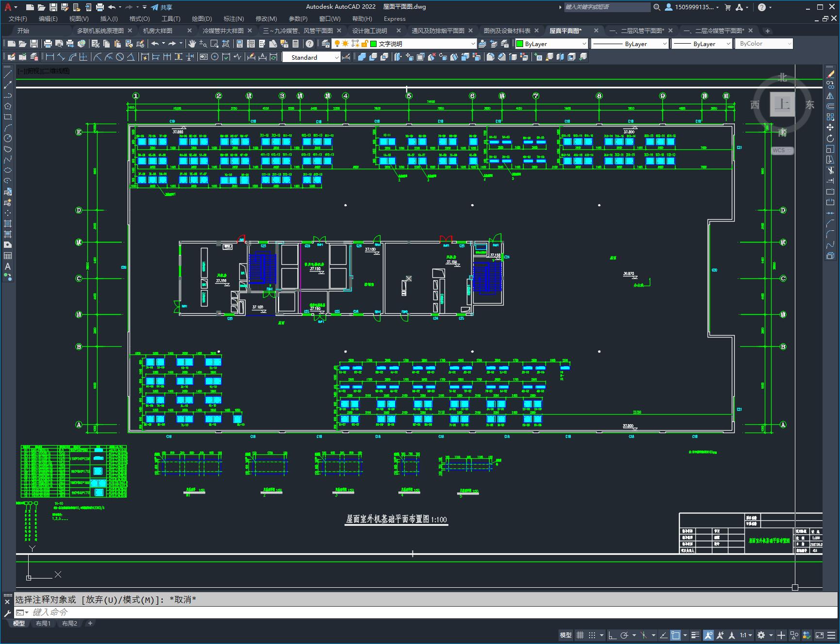840x644 pixels.
Task: Click the Mirror tool in modify toolbar
Action: click(830, 96)
